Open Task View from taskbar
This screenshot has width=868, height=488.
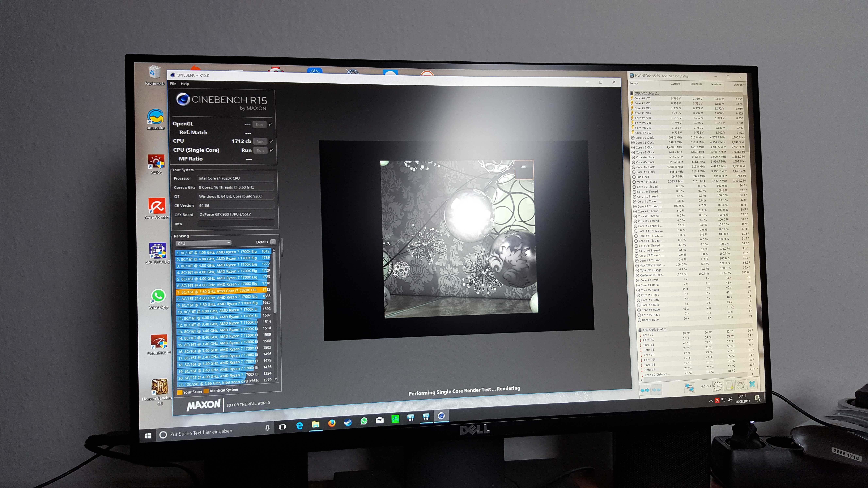[282, 427]
